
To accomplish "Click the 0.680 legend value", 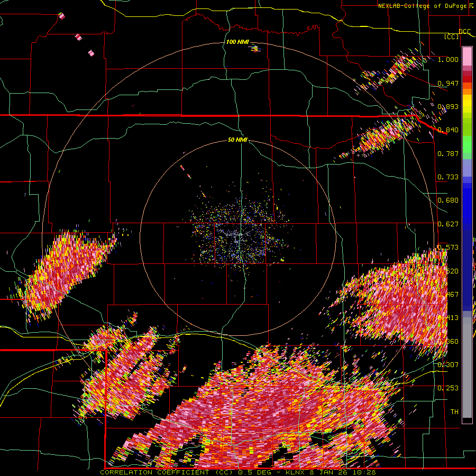I will click(x=448, y=200).
